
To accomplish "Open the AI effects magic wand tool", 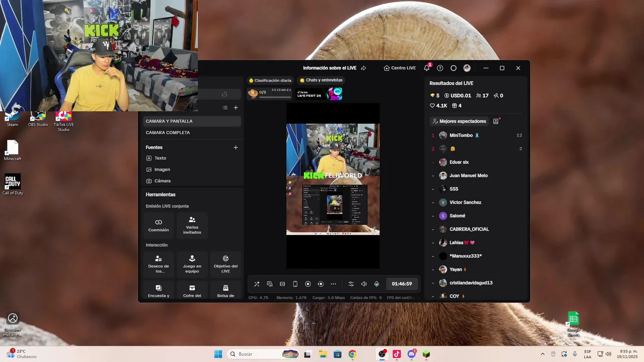I will pyautogui.click(x=257, y=284).
